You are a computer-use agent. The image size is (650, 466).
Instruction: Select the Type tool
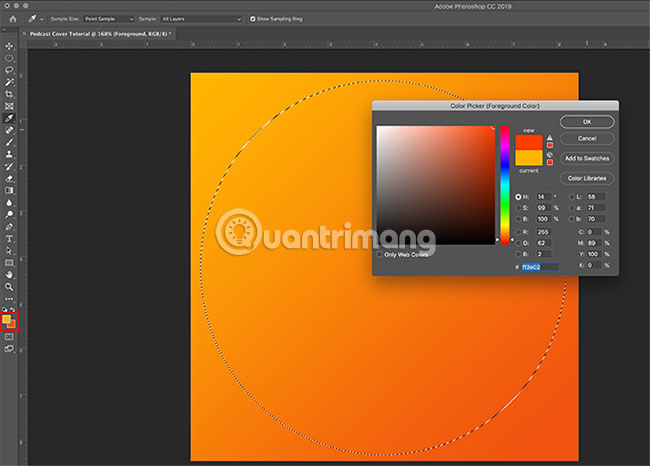pos(9,239)
